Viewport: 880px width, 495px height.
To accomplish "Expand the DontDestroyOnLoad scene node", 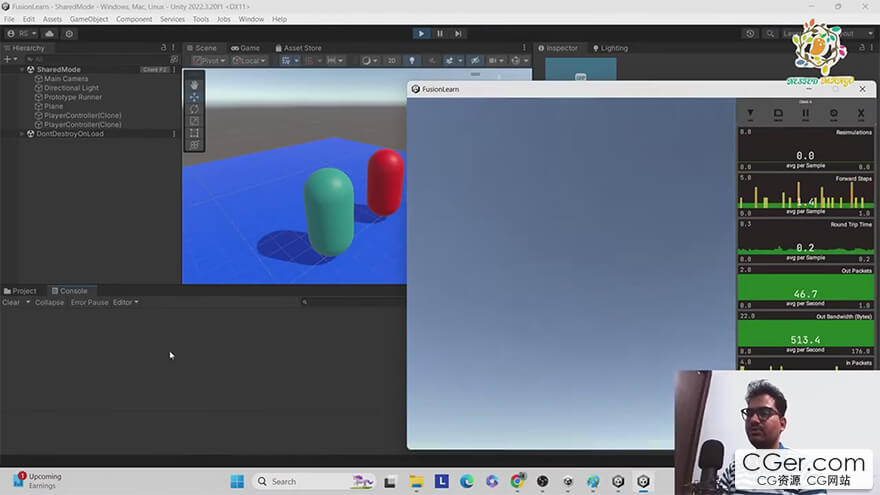I will tap(22, 134).
